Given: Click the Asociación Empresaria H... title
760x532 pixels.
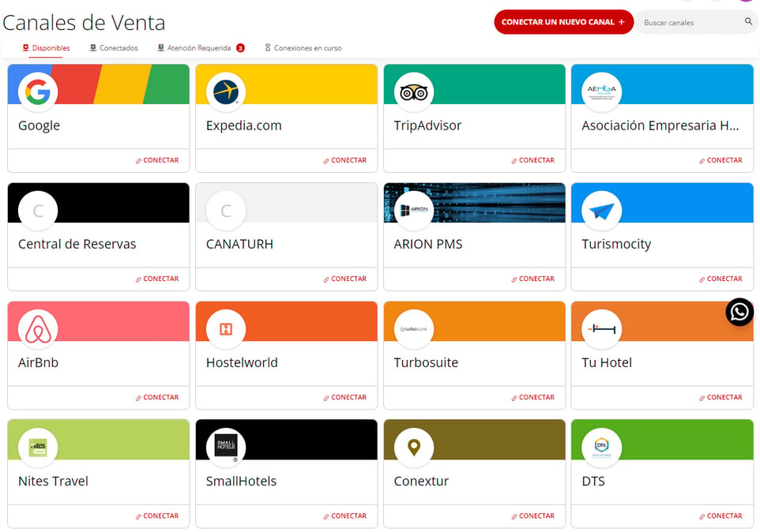Looking at the screenshot, I should pyautogui.click(x=660, y=126).
